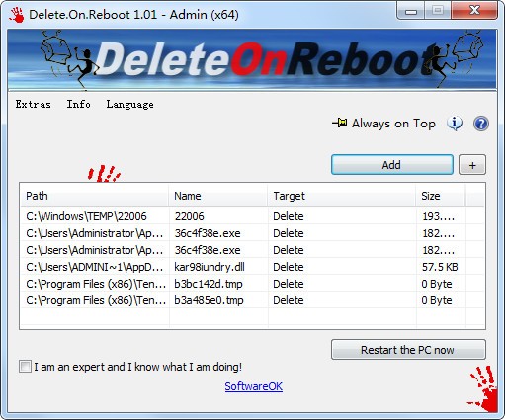
Task: Close the Delete.On.Reboot window
Action: point(474,11)
